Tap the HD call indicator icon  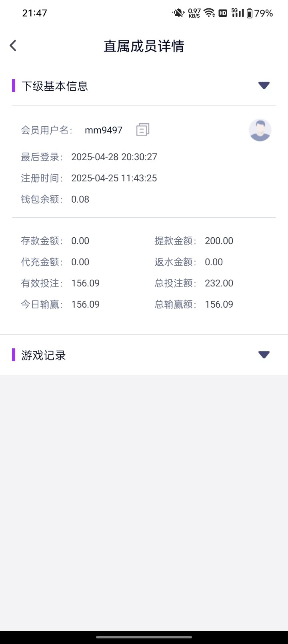tap(223, 13)
